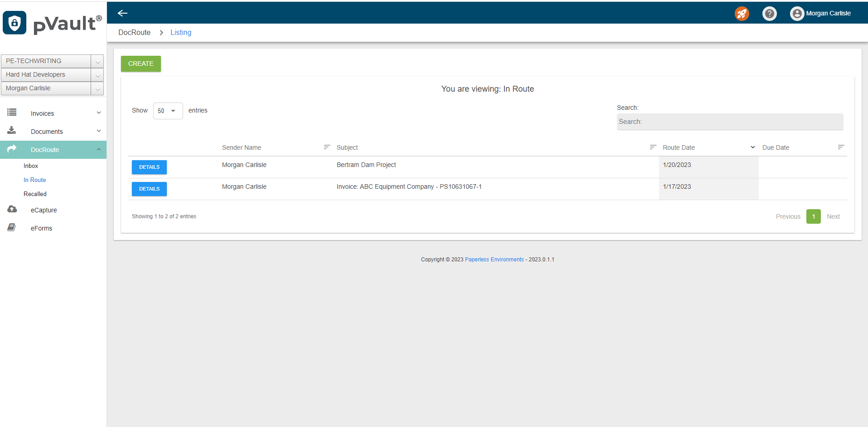Screen dimensions: 868x427
Task: Open DETAILS for ABC Equipment Company invoice
Action: tap(149, 189)
